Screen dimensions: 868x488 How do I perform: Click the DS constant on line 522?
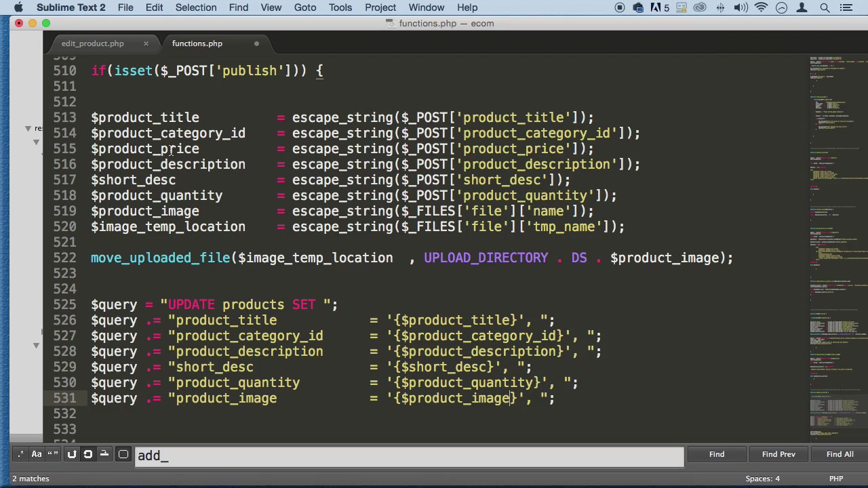(x=578, y=258)
